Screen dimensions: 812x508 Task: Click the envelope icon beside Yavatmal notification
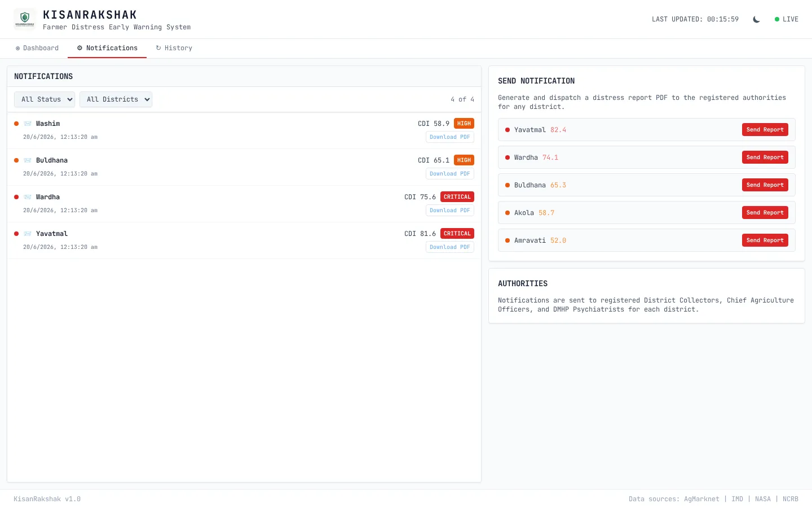[x=28, y=234]
